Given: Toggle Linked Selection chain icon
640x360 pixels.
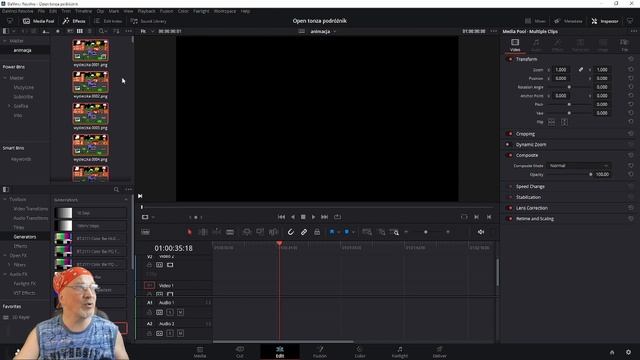Looking at the screenshot, I should click(x=304, y=232).
